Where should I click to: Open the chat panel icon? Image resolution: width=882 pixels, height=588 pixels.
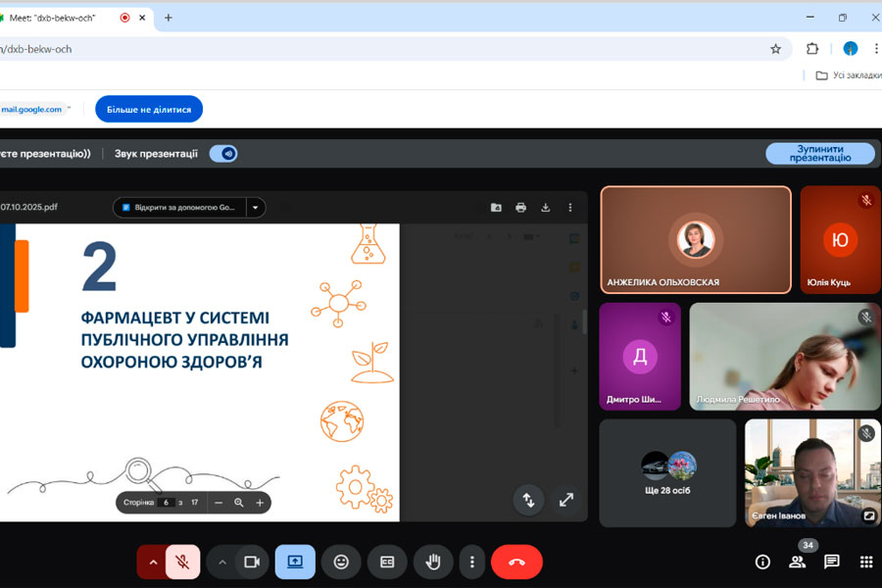[831, 562]
